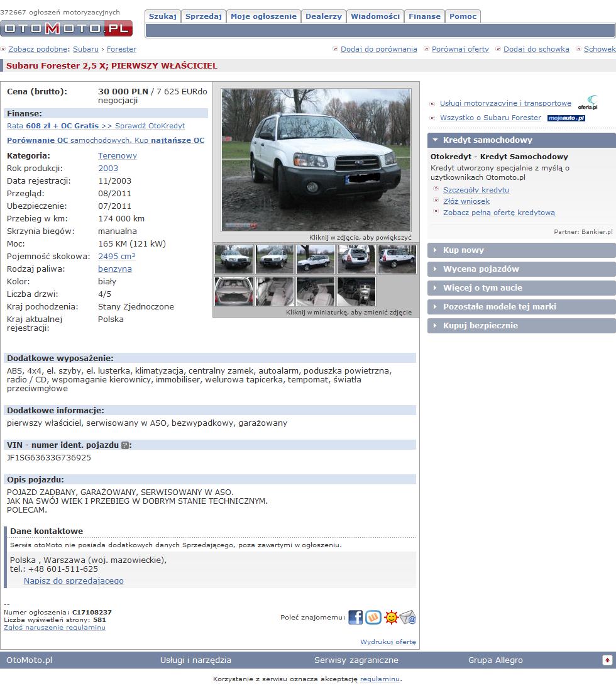Viewport: 616px width, 695px height.
Task: Click Zgłoś naruszenie regulaminu link
Action: pos(55,628)
